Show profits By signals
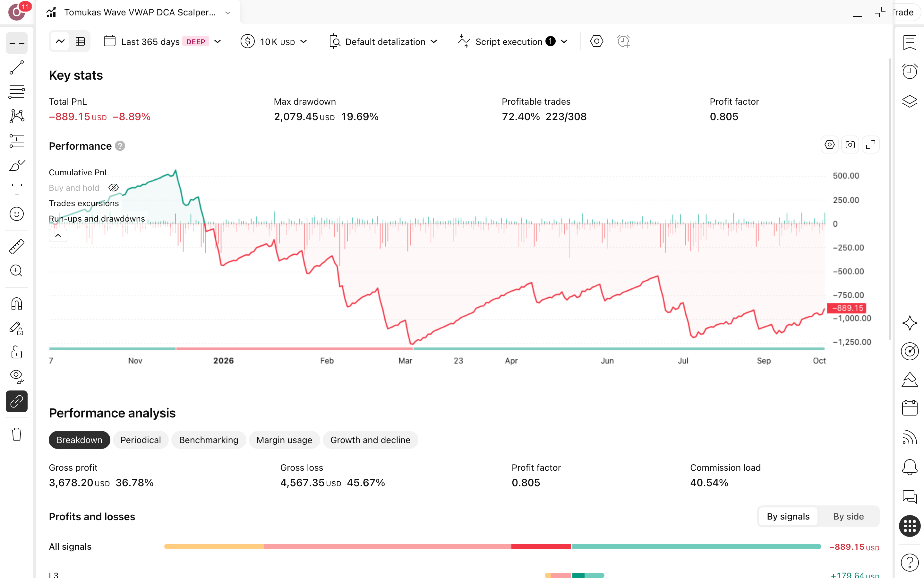 [788, 516]
